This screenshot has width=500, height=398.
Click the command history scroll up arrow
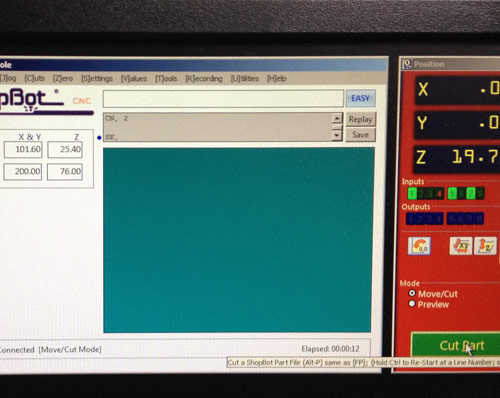coord(337,118)
